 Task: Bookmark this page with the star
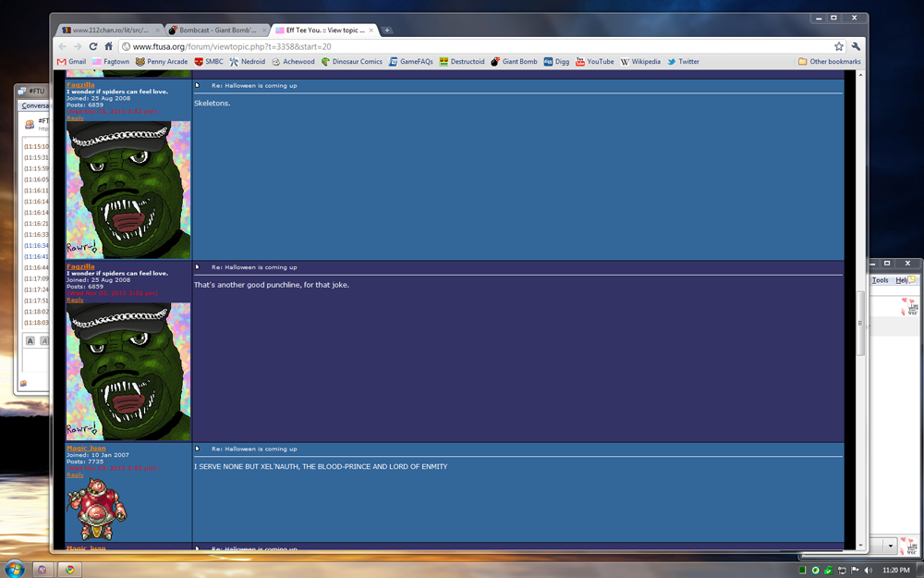[839, 46]
